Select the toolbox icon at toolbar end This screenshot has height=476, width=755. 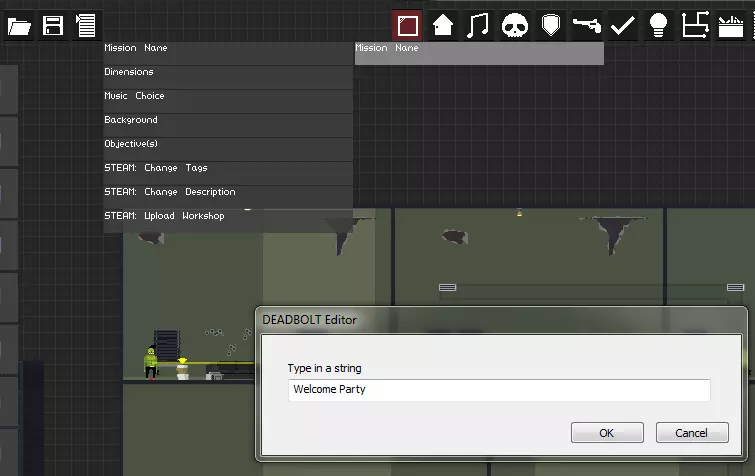pos(731,26)
